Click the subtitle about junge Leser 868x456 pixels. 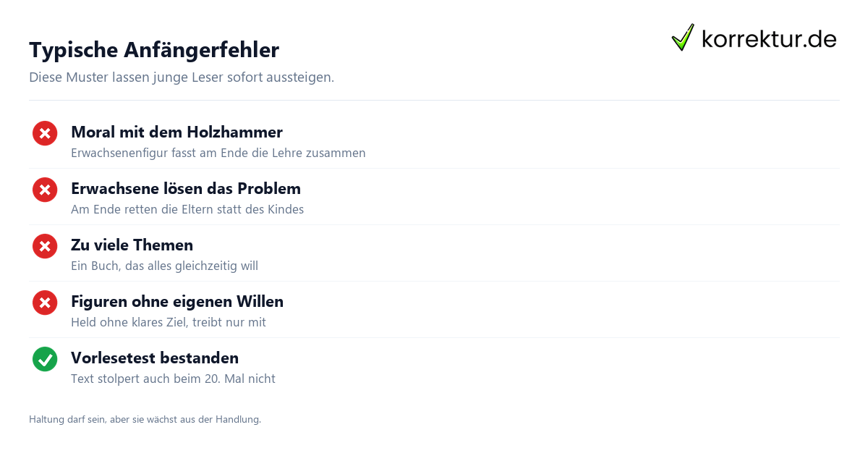[x=182, y=77]
